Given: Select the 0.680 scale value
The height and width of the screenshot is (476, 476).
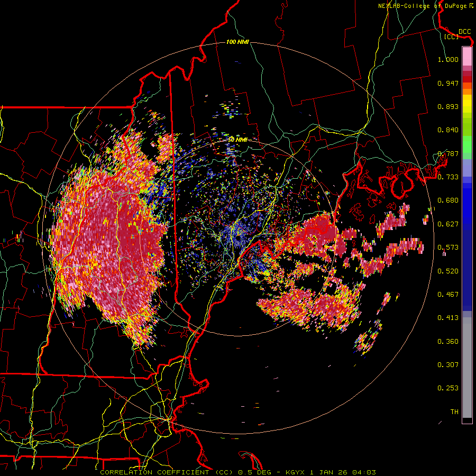Looking at the screenshot, I should point(448,200).
